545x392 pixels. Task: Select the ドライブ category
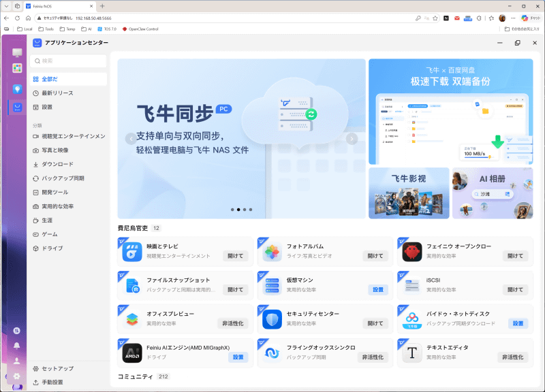tap(68, 248)
